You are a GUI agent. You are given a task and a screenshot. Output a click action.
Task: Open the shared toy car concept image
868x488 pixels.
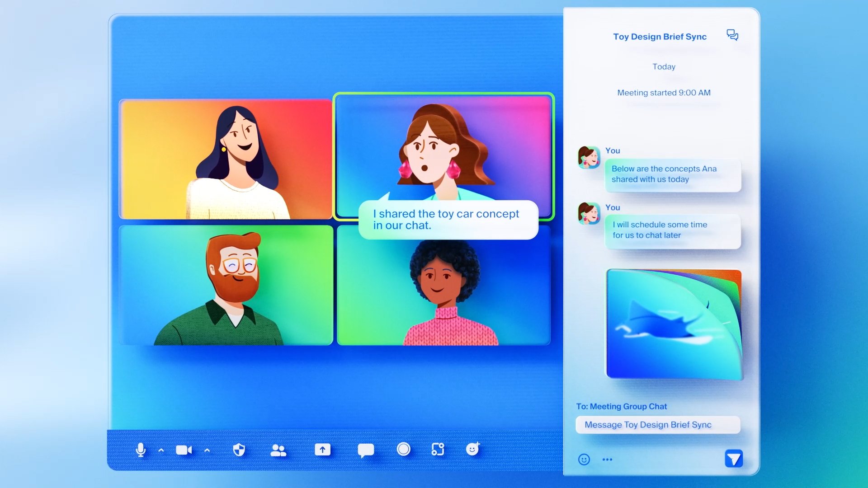coord(674,324)
